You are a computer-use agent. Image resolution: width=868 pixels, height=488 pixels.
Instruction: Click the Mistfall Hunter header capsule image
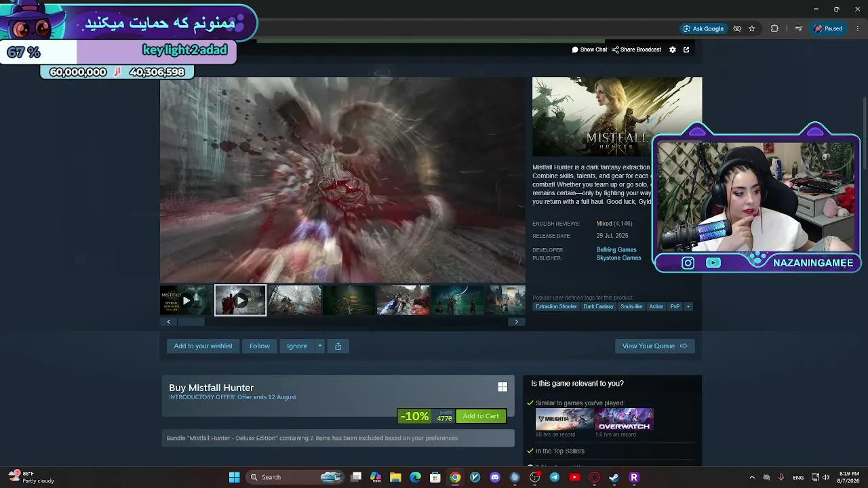pos(617,117)
